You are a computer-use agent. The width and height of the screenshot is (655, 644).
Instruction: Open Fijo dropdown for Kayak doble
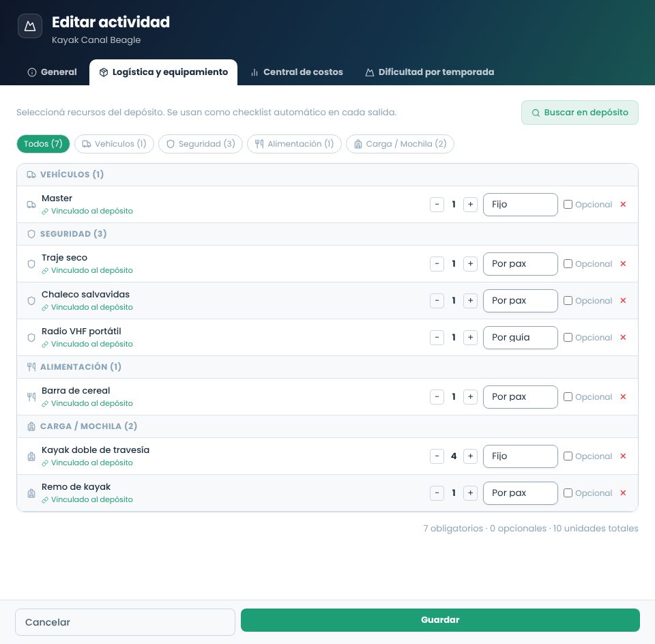(x=520, y=456)
